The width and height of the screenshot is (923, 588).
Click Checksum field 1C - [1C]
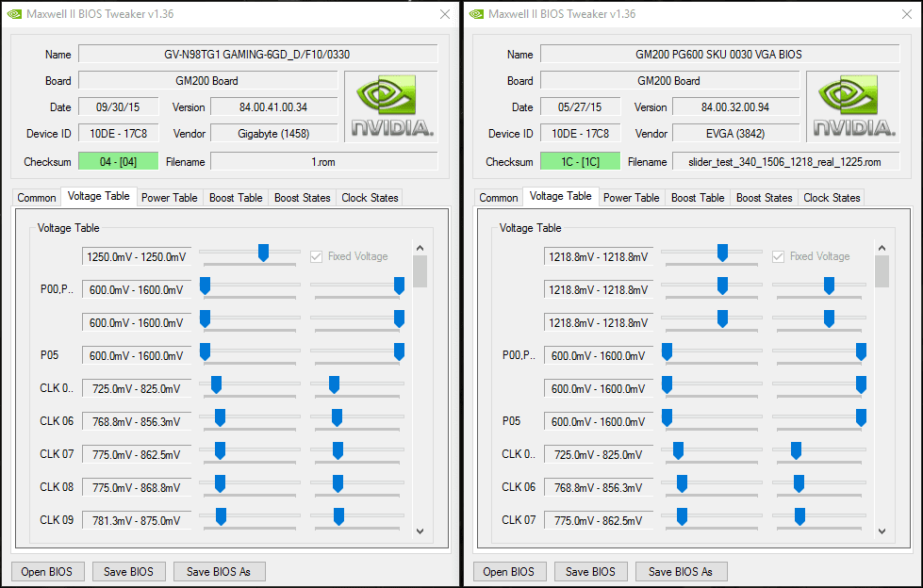pyautogui.click(x=581, y=161)
